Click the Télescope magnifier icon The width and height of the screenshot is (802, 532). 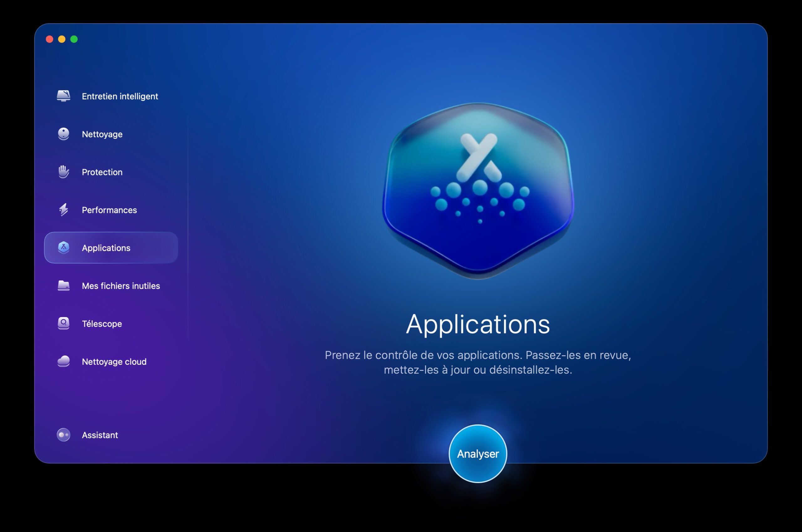click(x=64, y=323)
